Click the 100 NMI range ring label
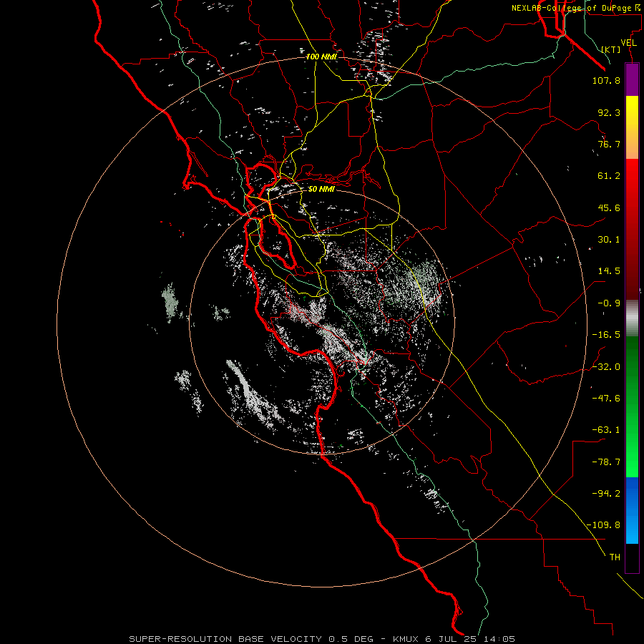Viewport: 644px width, 644px height. [321, 57]
